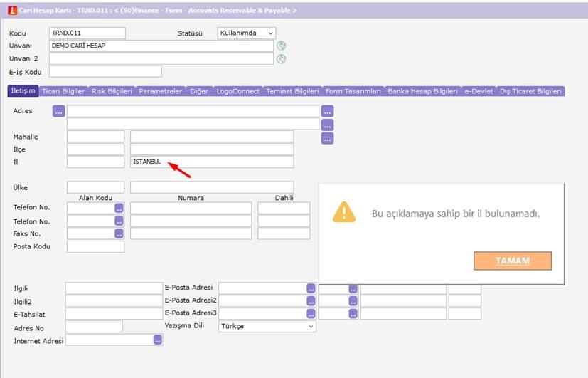Open the Yazışma Dili dropdown
This screenshot has width=588, height=378.
(267, 326)
